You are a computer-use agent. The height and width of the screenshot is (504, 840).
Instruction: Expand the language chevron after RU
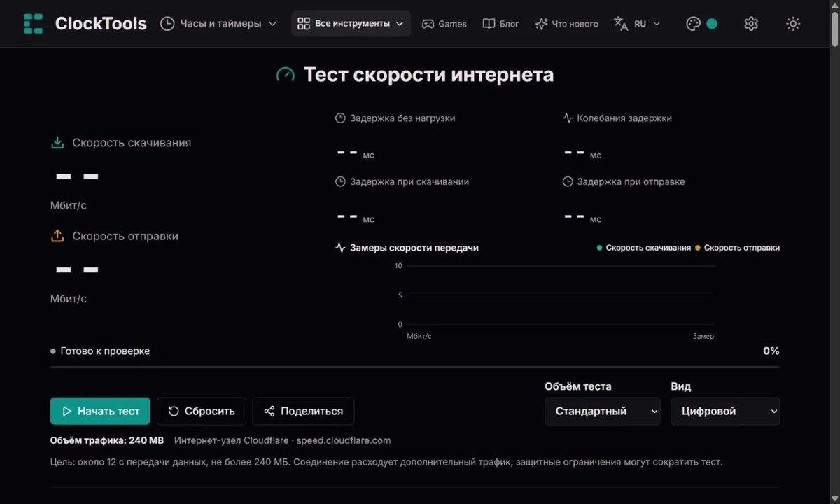[657, 24]
